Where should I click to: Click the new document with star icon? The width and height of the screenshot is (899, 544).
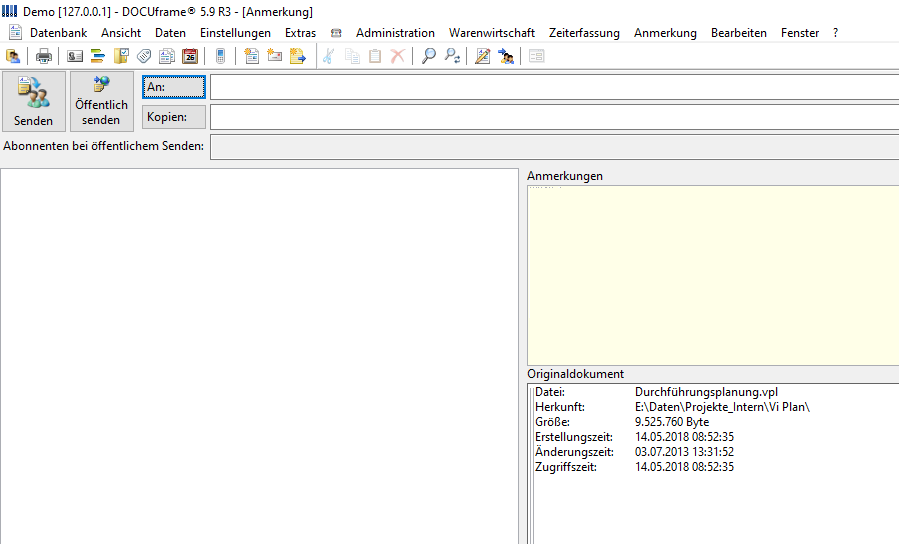click(251, 56)
